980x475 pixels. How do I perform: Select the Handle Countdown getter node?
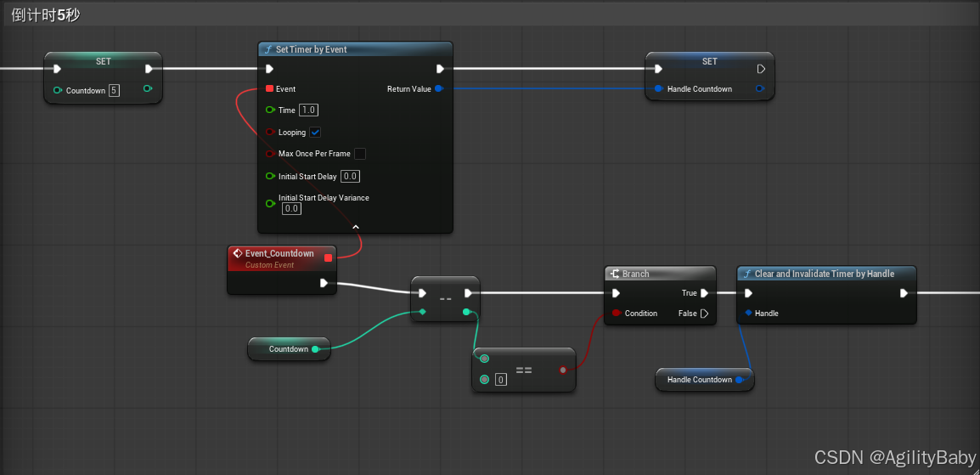click(704, 379)
